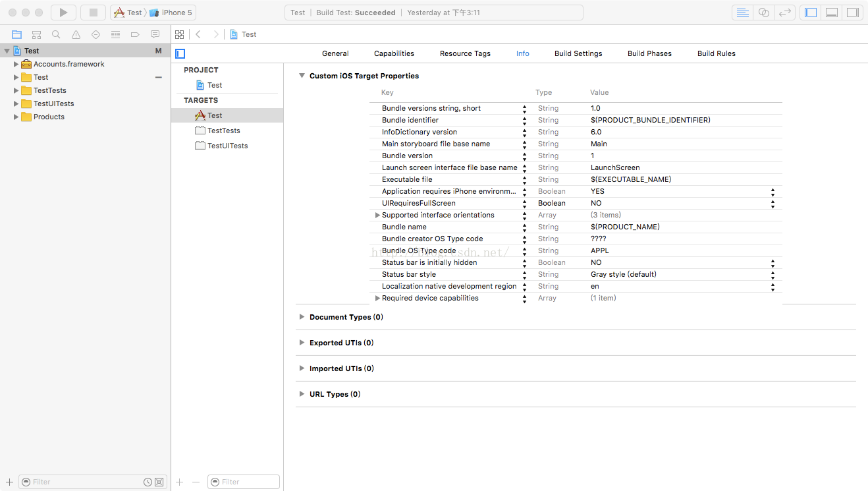Show the Project navigator
The width and height of the screenshot is (868, 491).
[x=16, y=34]
